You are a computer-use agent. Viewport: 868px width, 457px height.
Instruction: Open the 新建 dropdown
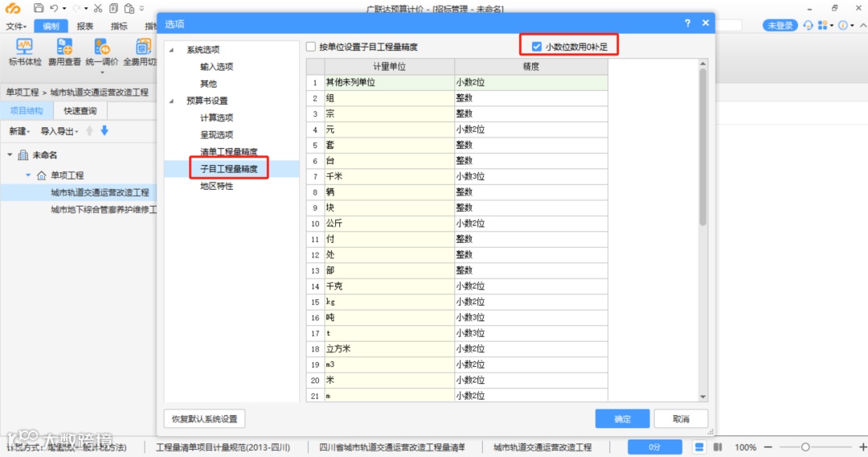click(19, 131)
